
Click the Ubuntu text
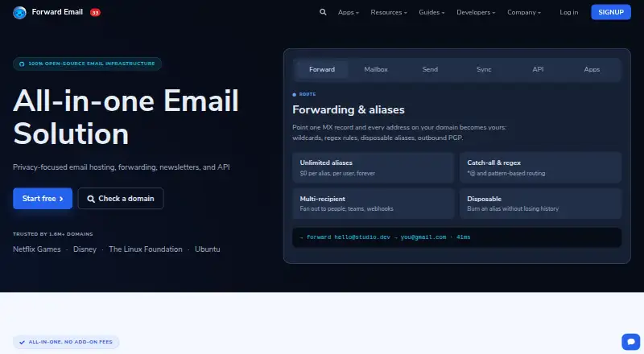click(x=208, y=249)
